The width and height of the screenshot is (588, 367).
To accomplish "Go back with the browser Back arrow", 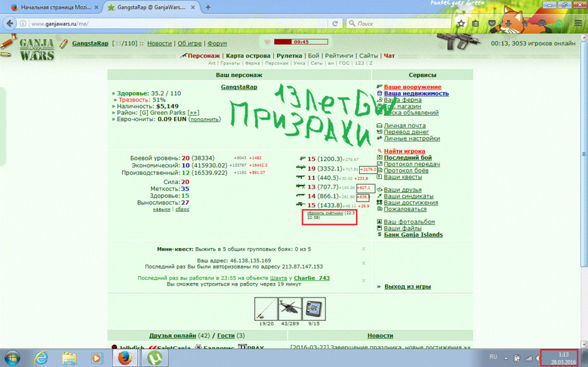I will [9, 23].
